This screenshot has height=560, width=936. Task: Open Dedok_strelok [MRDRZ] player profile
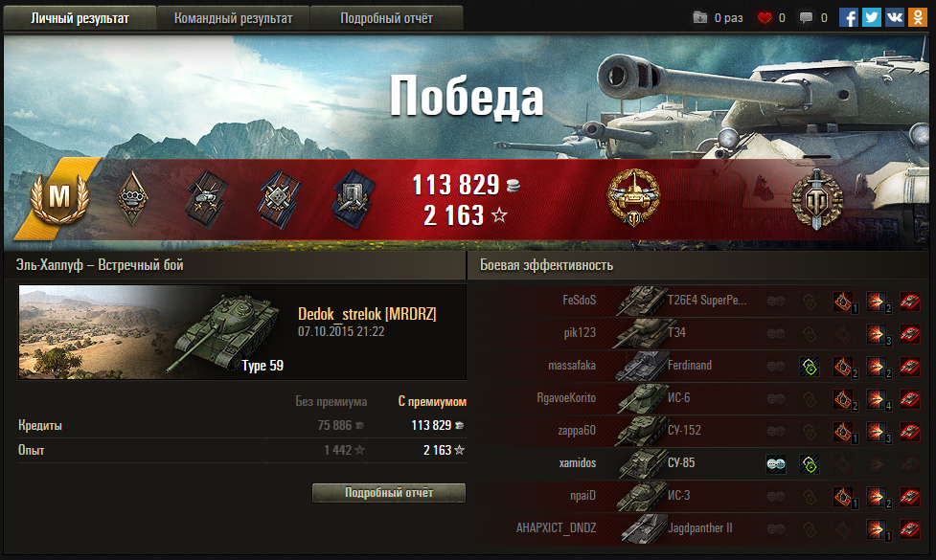pyautogui.click(x=367, y=314)
